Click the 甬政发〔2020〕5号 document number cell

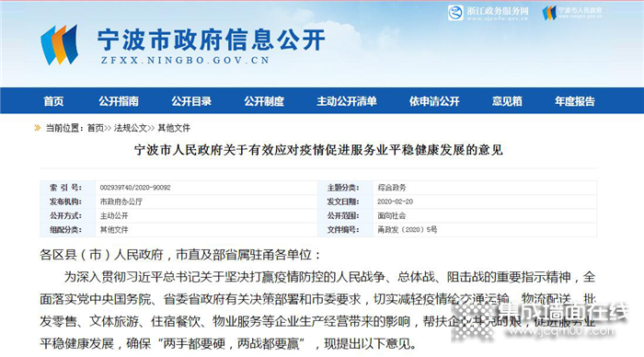point(485,230)
